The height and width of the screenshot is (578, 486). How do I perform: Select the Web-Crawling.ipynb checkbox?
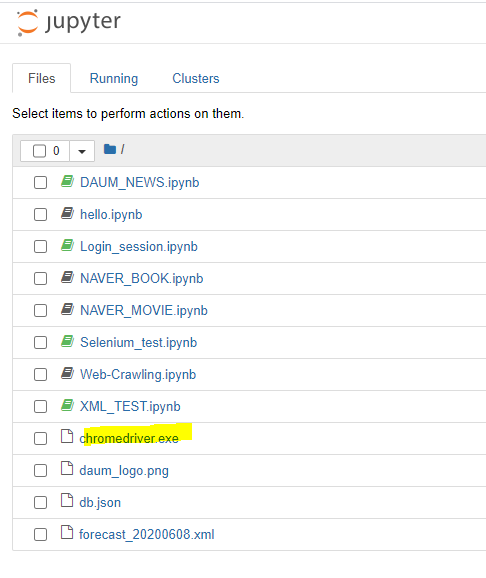(41, 375)
